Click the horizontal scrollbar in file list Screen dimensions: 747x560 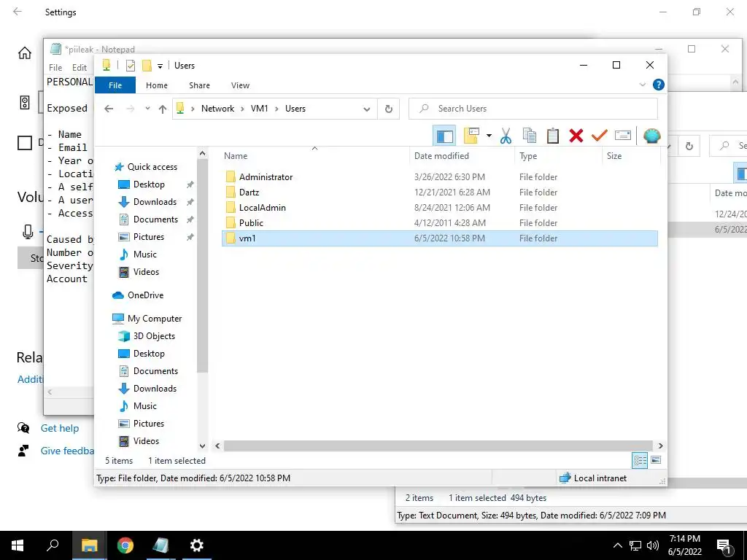(438, 446)
